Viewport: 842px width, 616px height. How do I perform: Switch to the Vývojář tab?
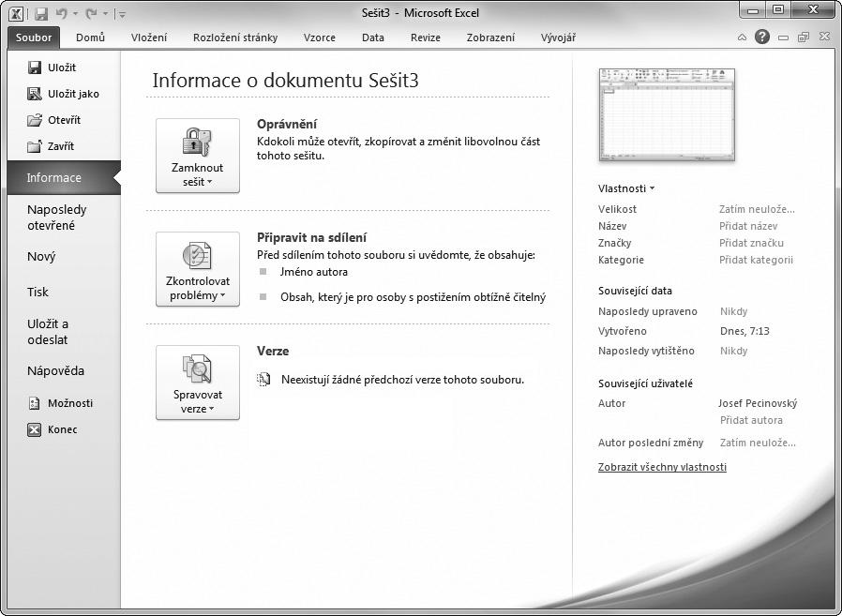(x=559, y=38)
